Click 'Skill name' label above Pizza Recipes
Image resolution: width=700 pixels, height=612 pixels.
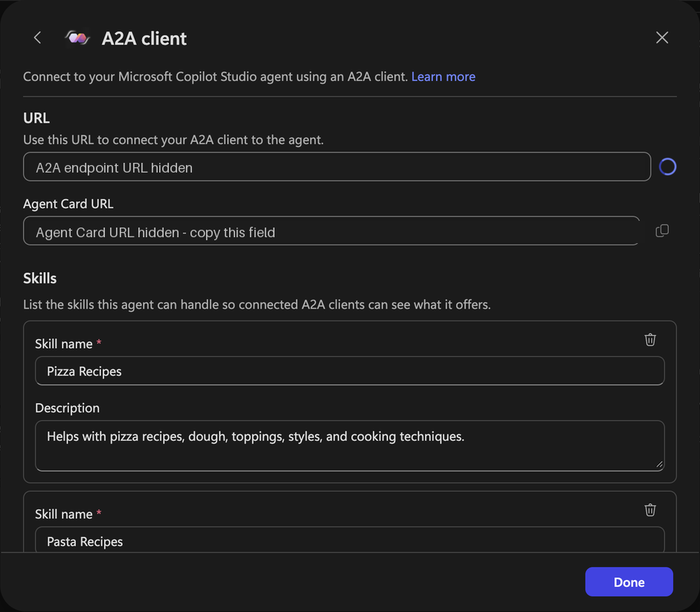(x=64, y=344)
